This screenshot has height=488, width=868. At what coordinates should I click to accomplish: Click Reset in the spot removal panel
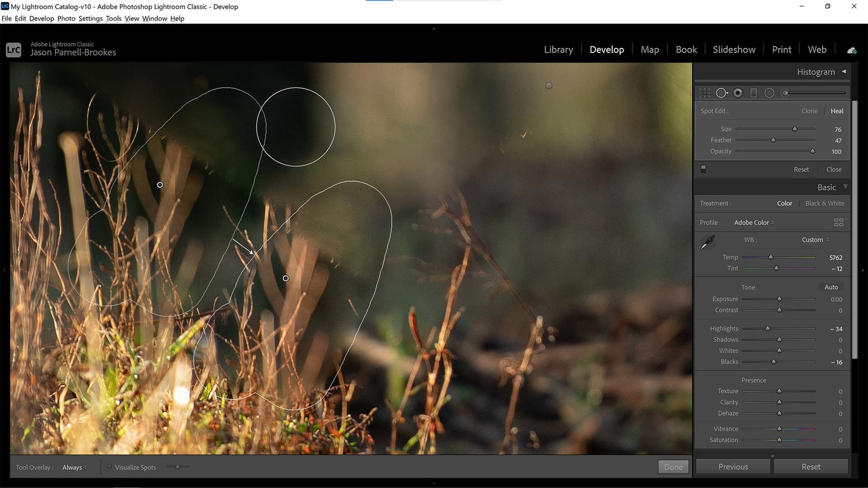pos(801,169)
